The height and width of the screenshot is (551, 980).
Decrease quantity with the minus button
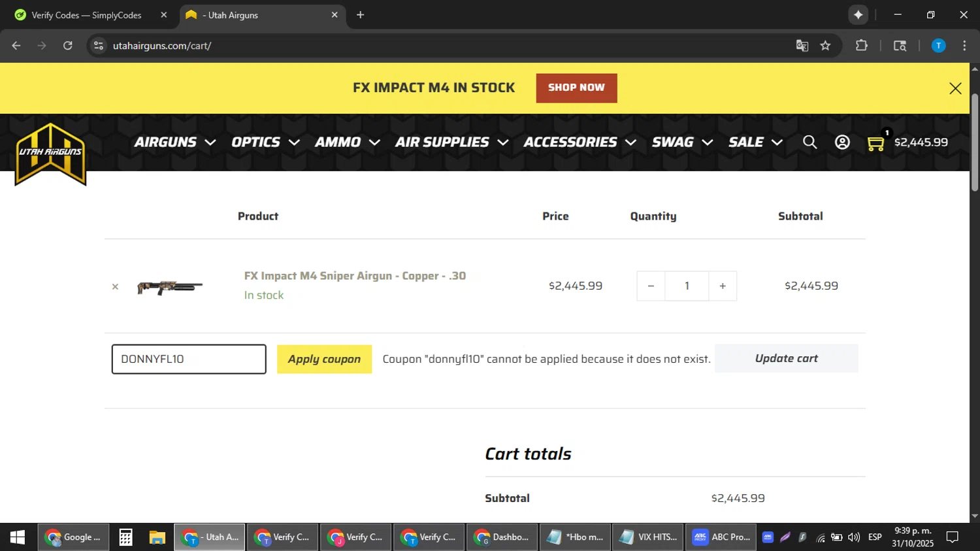coord(651,286)
